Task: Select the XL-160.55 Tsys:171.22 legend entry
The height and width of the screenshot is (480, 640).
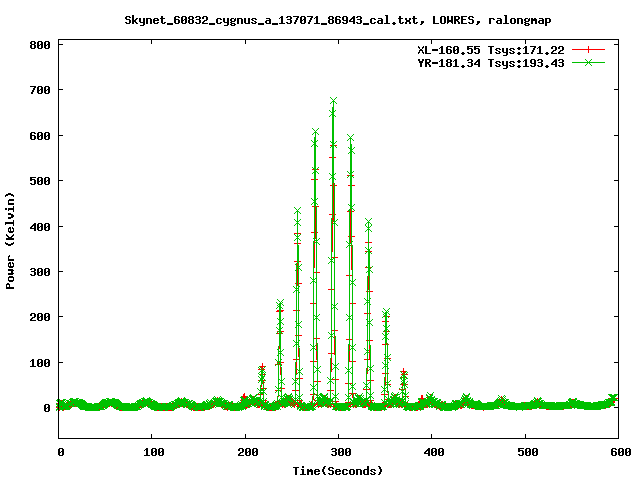Action: tap(491, 50)
